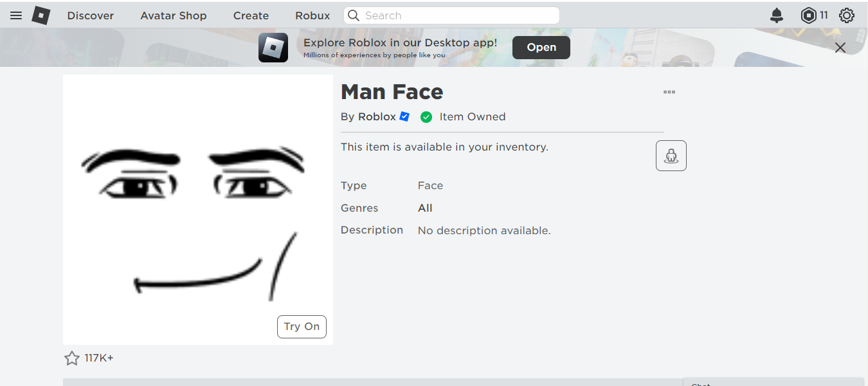Open the item options with the three-dots icon
The image size is (868, 386).
669,92
